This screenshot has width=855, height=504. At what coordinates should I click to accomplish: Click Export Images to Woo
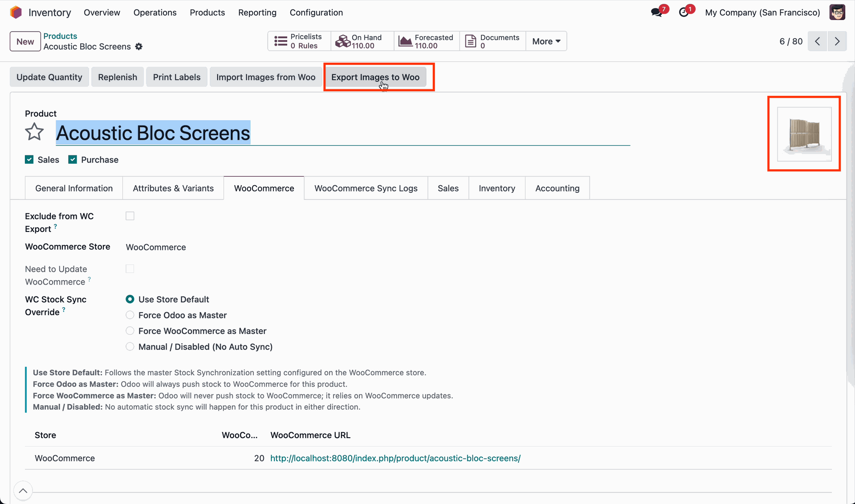[x=375, y=77]
